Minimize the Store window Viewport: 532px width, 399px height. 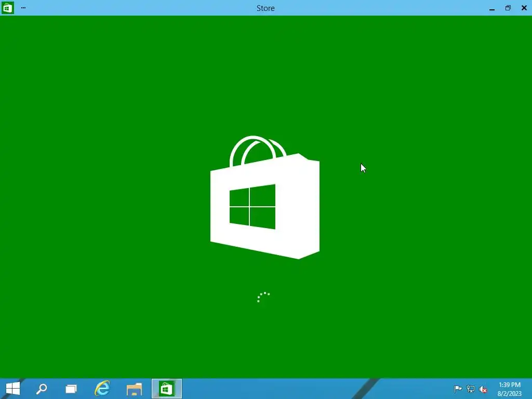[492, 8]
